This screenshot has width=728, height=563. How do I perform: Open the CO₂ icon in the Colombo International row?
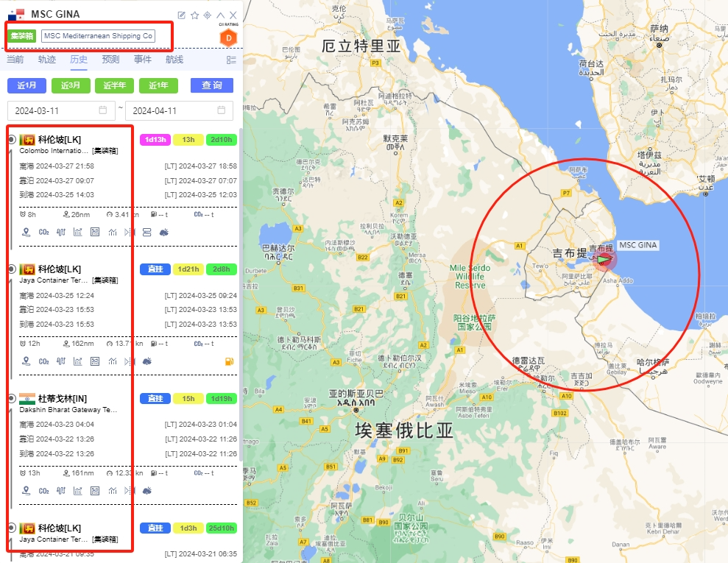(43, 232)
